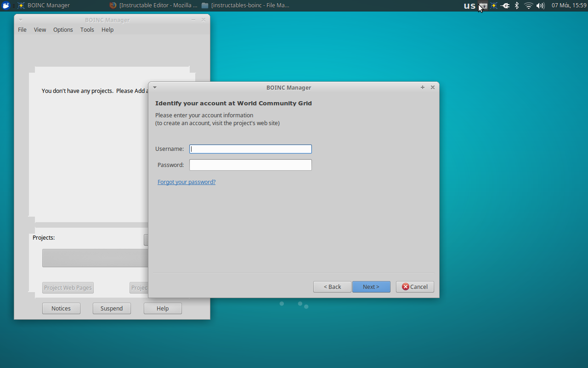
Task: Focus the Username input field
Action: [250, 149]
